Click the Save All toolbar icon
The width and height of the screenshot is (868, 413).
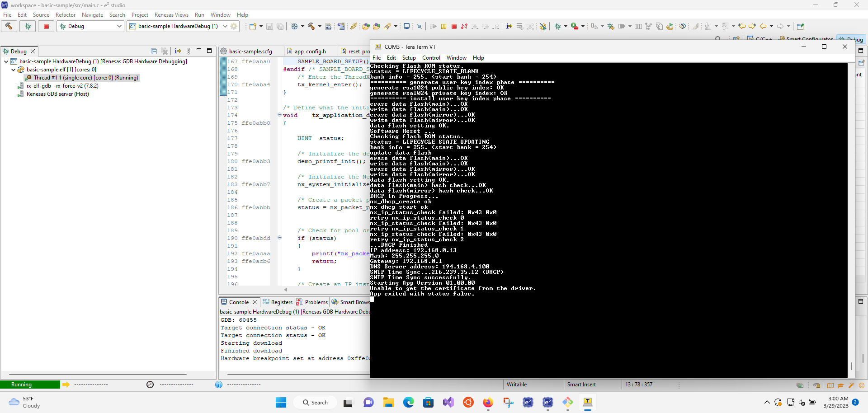pyautogui.click(x=280, y=26)
